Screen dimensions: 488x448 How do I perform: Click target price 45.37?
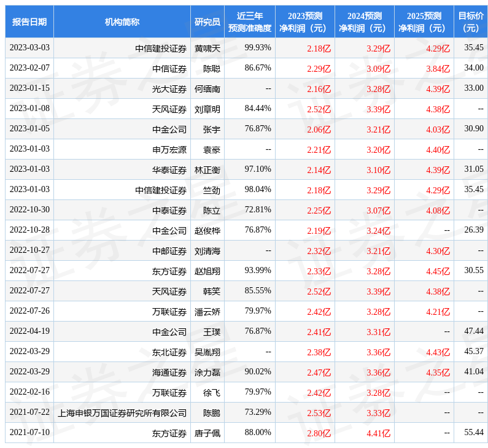coord(474,351)
